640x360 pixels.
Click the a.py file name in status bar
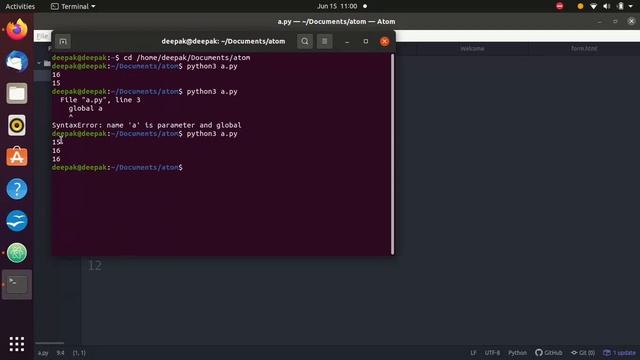pyautogui.click(x=43, y=353)
